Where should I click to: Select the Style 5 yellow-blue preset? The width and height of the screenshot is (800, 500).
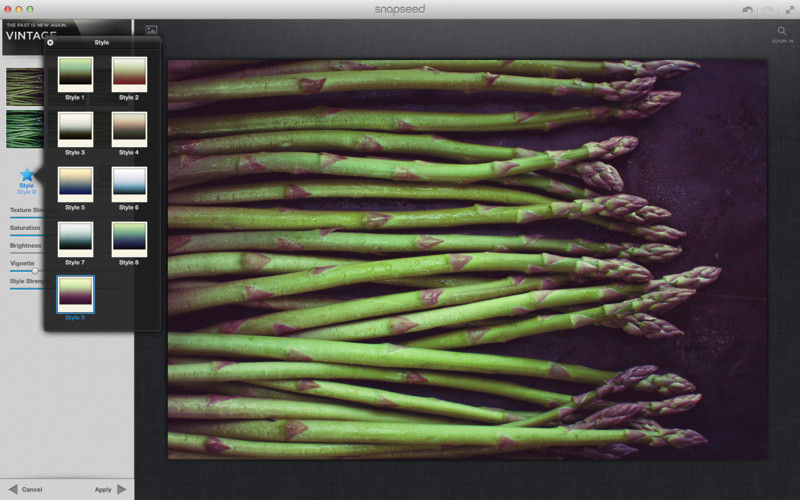pyautogui.click(x=76, y=184)
